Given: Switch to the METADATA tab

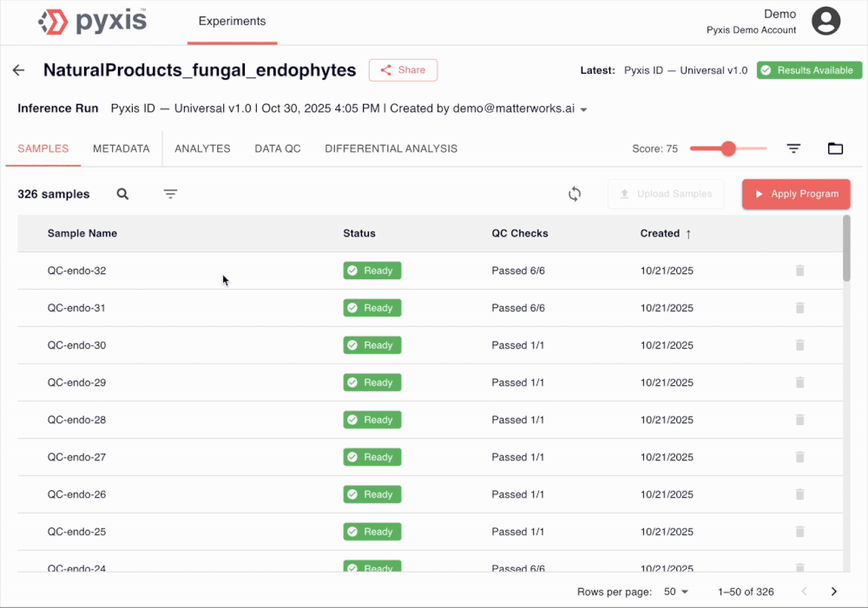Looking at the screenshot, I should 121,148.
